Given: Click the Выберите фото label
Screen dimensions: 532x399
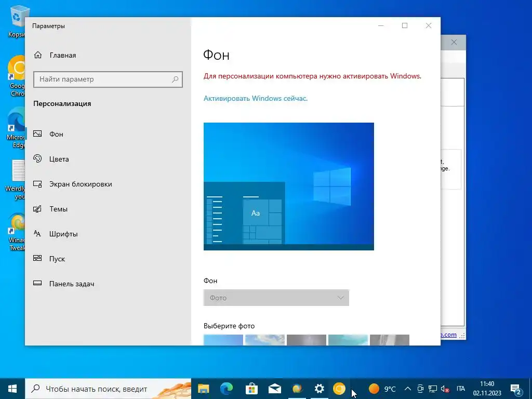Looking at the screenshot, I should tap(229, 326).
